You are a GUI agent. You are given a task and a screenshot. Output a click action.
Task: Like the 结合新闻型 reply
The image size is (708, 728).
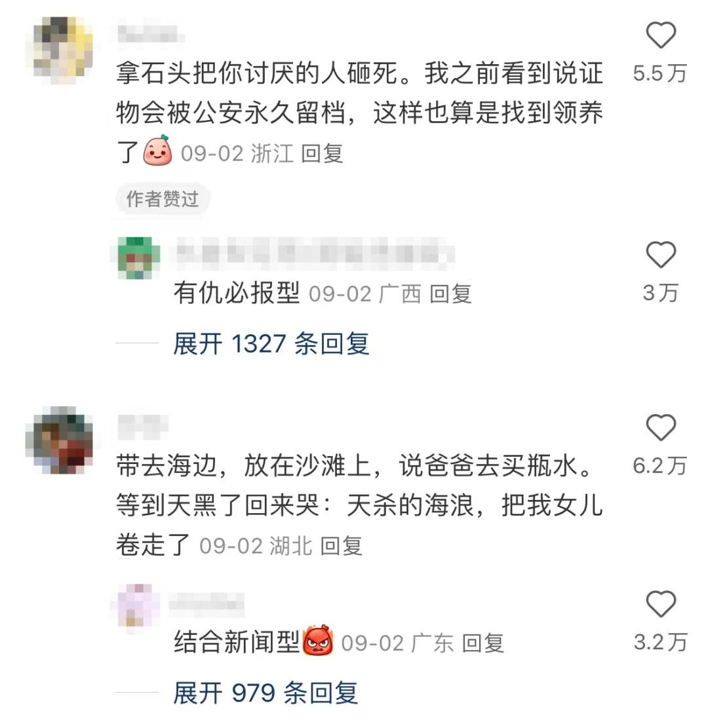pos(660,604)
